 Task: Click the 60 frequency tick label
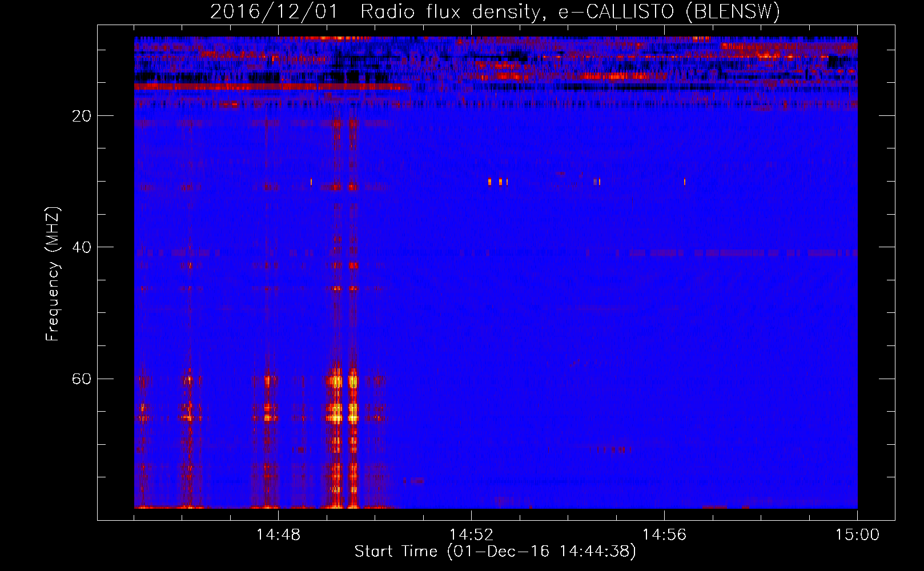(82, 379)
